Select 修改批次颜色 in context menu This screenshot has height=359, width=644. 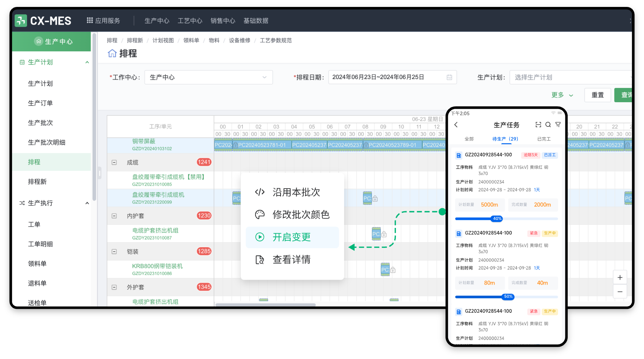293,214
